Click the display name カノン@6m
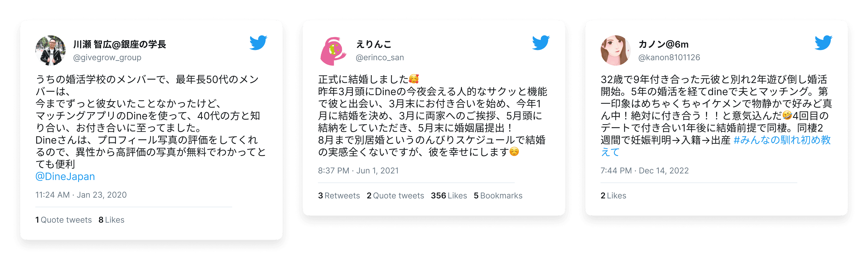 pyautogui.click(x=663, y=44)
